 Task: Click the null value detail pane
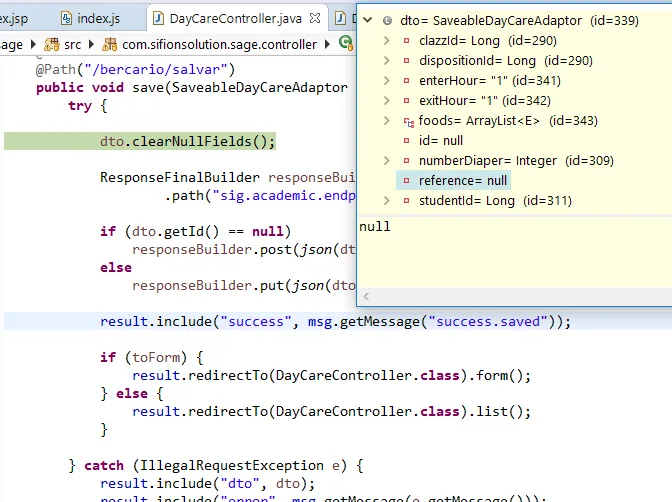[514, 251]
